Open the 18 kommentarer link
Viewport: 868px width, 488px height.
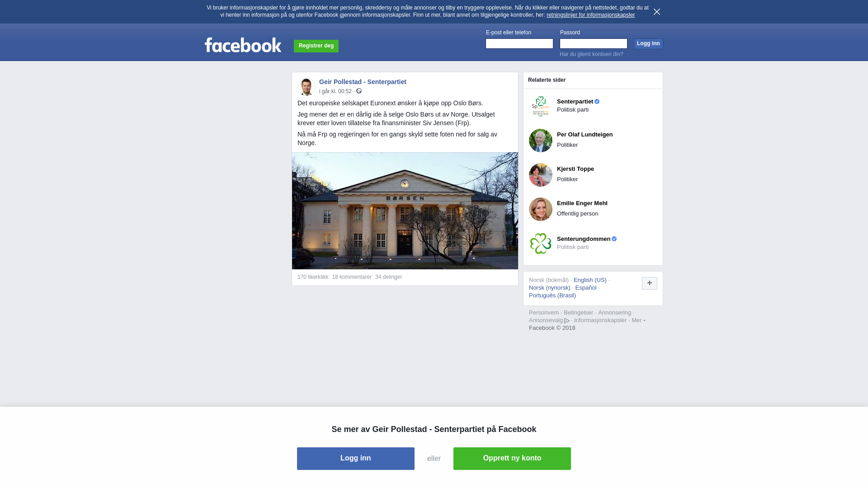point(352,277)
